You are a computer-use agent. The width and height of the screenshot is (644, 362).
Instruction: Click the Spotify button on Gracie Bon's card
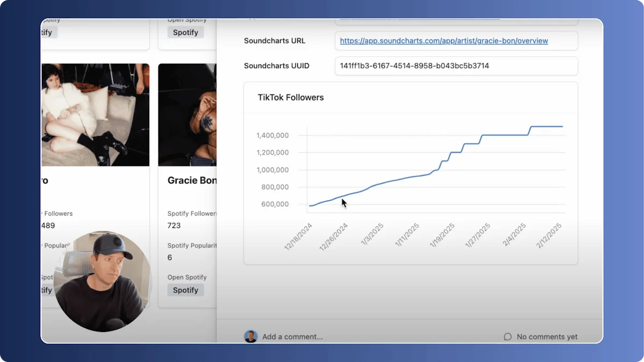pos(185,290)
